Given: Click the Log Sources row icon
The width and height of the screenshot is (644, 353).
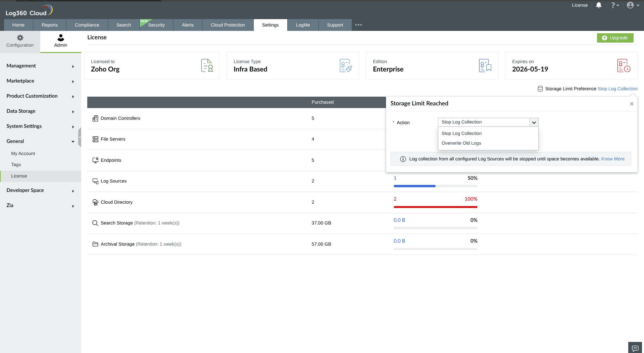Looking at the screenshot, I should pos(95,181).
